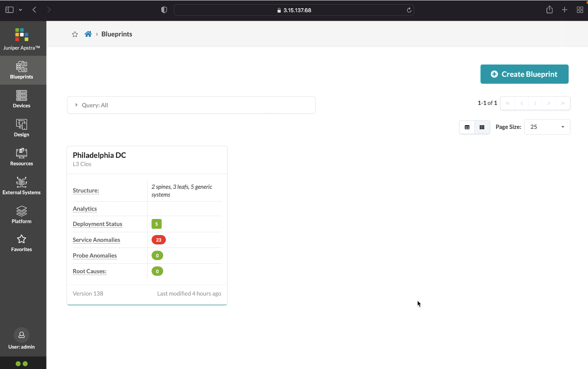The width and height of the screenshot is (588, 369).
Task: Reload the current page
Action: 409,10
